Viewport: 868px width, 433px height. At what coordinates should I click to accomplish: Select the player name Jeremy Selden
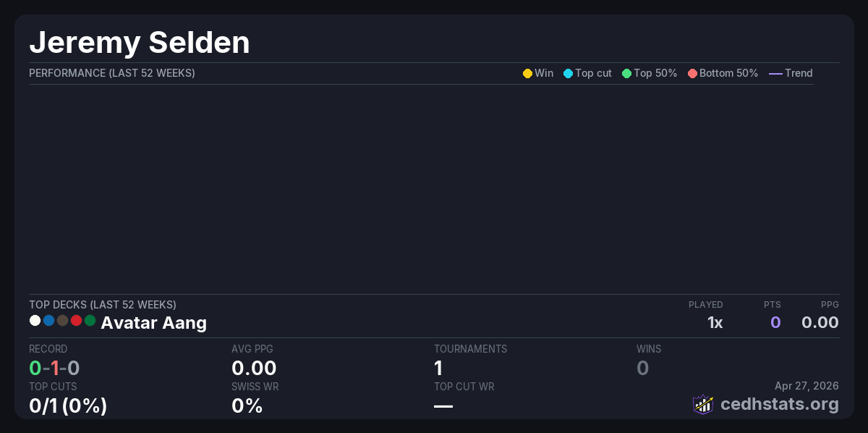tap(140, 43)
